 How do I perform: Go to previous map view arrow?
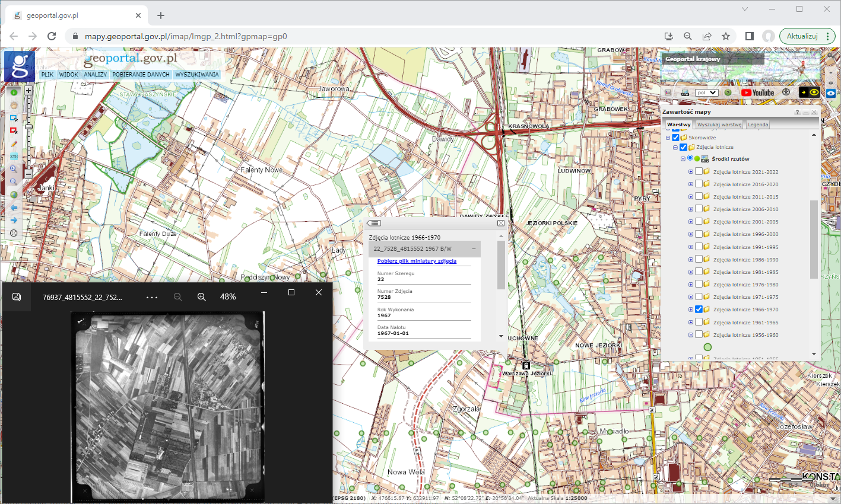14,208
